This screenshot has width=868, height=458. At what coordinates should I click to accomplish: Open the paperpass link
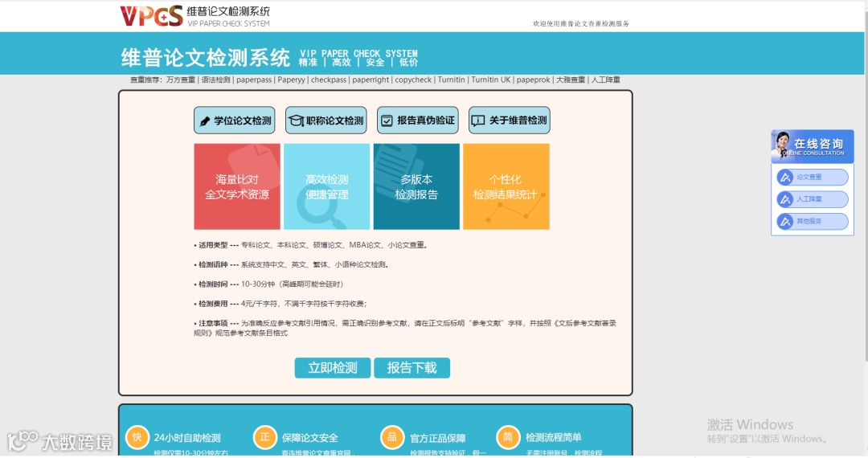click(x=254, y=80)
